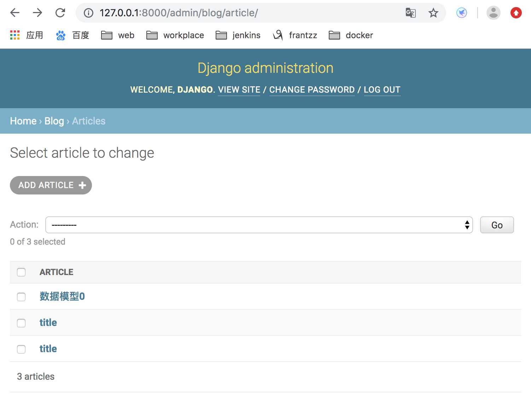Open the blue bird extension icon

click(x=461, y=13)
